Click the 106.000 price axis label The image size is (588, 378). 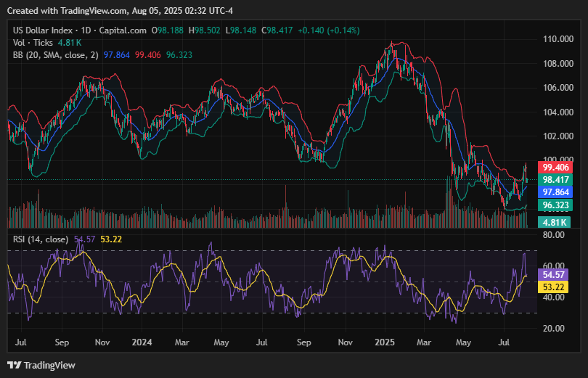(558, 88)
